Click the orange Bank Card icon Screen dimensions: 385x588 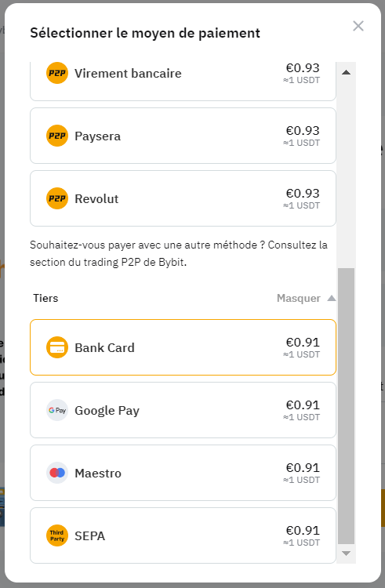(x=57, y=347)
